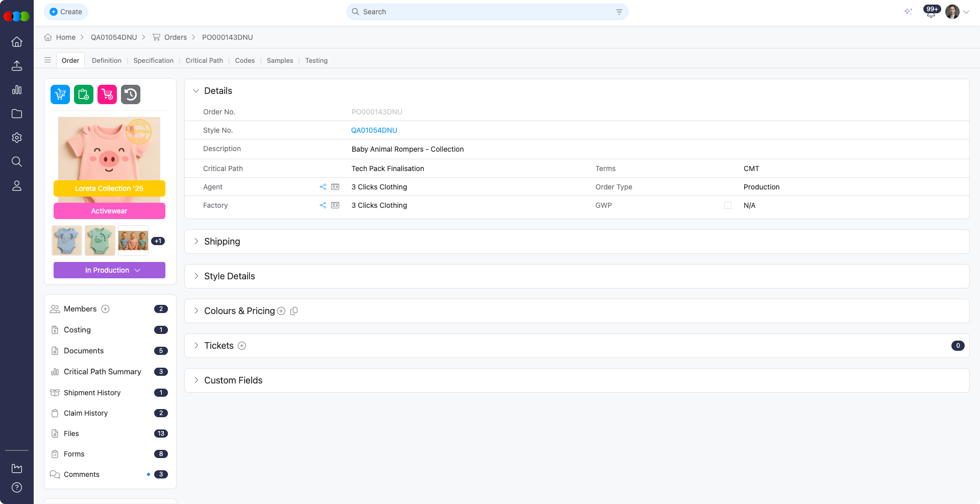Image resolution: width=980 pixels, height=504 pixels.
Task: Open the Samples tab
Action: (x=280, y=60)
